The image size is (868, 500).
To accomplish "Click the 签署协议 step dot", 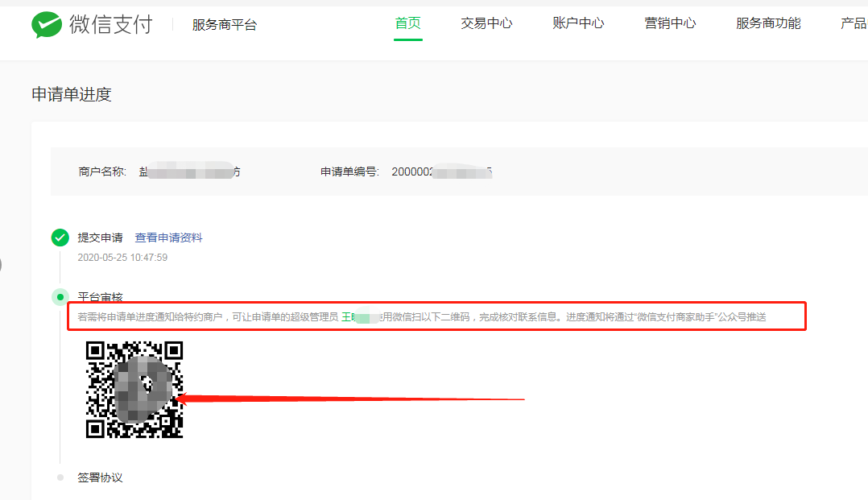I will (x=60, y=477).
